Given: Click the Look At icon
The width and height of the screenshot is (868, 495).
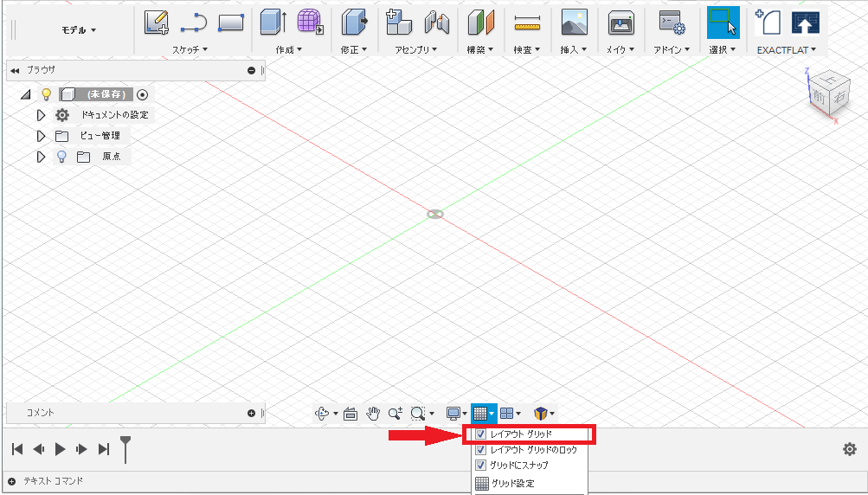Looking at the screenshot, I should pyautogui.click(x=350, y=414).
